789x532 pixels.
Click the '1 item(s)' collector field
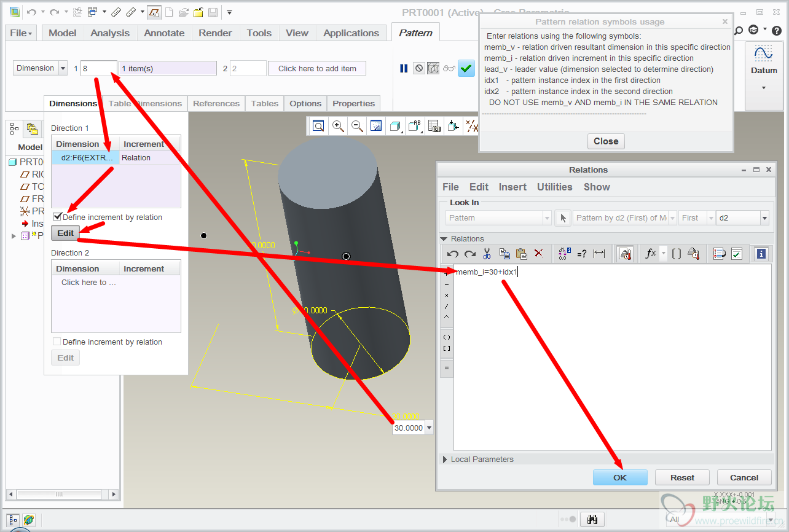click(168, 68)
